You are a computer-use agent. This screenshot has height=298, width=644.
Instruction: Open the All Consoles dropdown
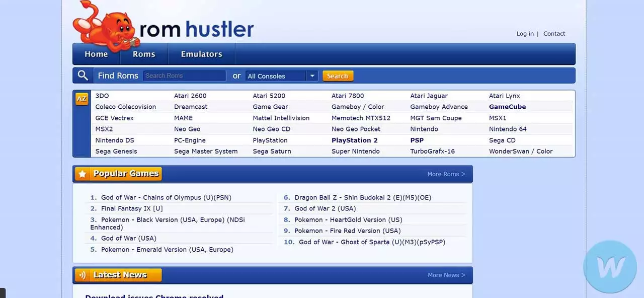click(x=281, y=76)
